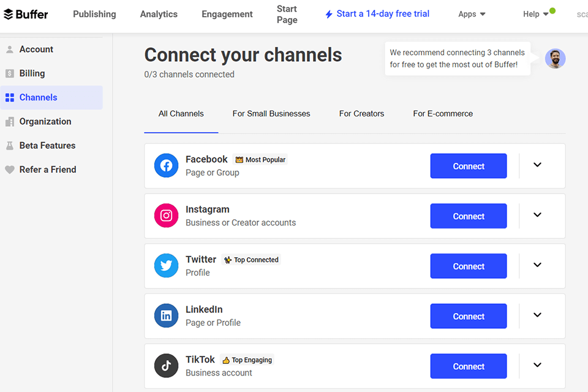588x392 pixels.
Task: Select the For Small Businesses tab
Action: [x=271, y=114]
